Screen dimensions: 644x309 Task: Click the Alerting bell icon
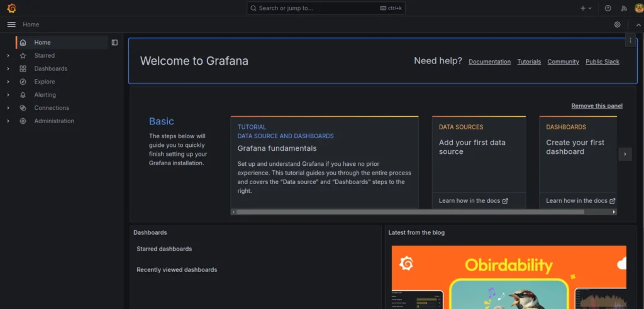(23, 95)
